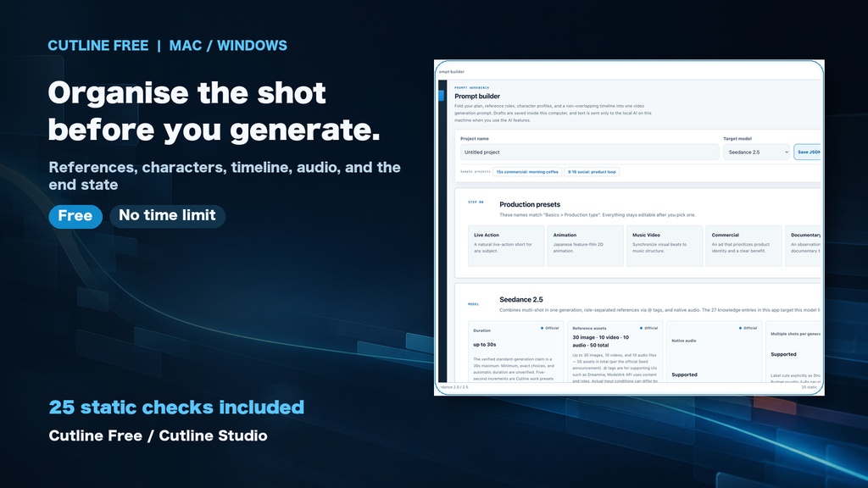This screenshot has width=868, height=488.
Task: Click the 25 static status bar entry
Action: (810, 387)
